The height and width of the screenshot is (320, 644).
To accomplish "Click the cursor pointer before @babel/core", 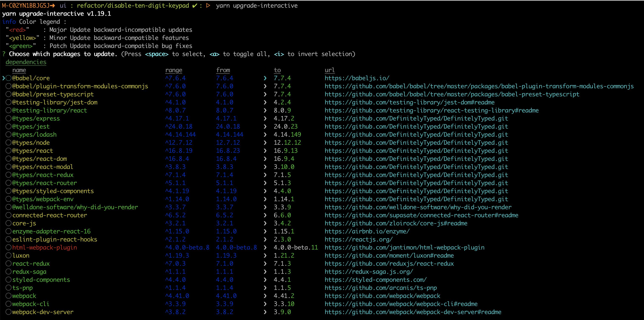I will point(3,78).
